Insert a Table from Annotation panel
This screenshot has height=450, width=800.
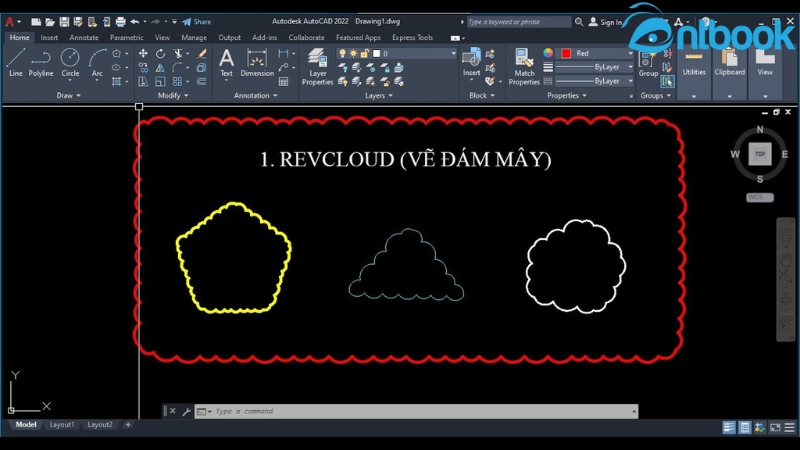pos(284,81)
